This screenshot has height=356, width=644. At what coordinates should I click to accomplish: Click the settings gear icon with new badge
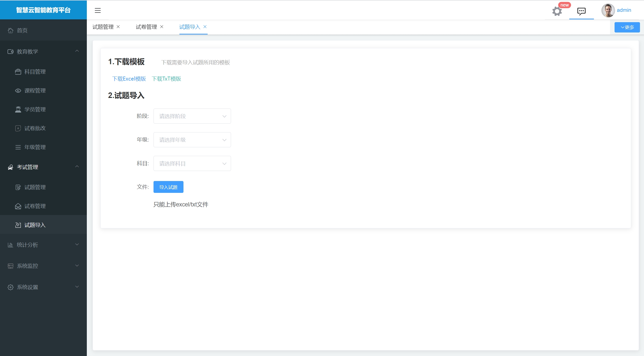pos(557,11)
